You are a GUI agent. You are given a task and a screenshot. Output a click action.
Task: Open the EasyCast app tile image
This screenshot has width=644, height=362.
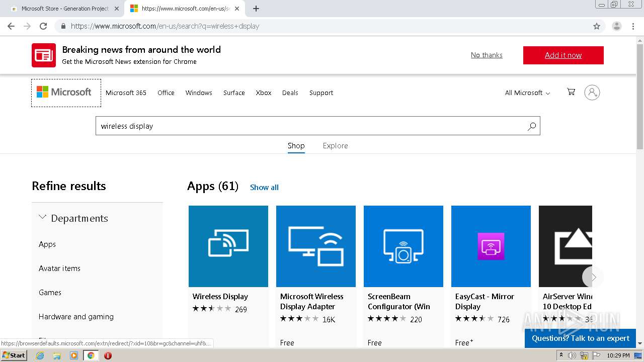pyautogui.click(x=491, y=246)
